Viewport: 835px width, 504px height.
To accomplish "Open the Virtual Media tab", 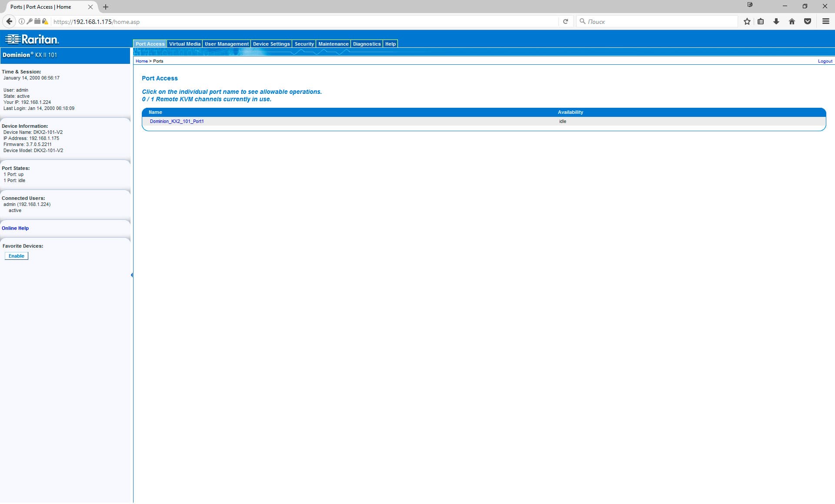I will [184, 44].
